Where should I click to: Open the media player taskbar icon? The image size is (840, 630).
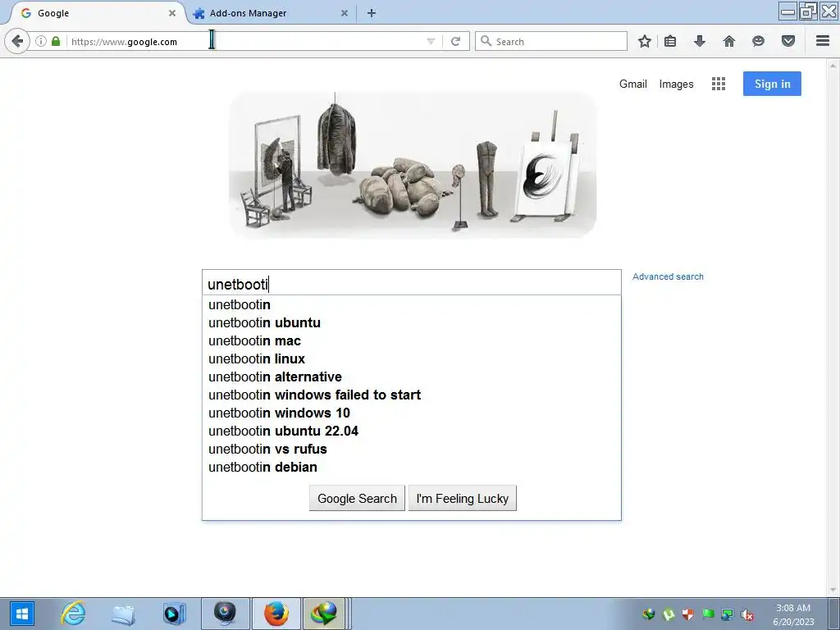[174, 614]
